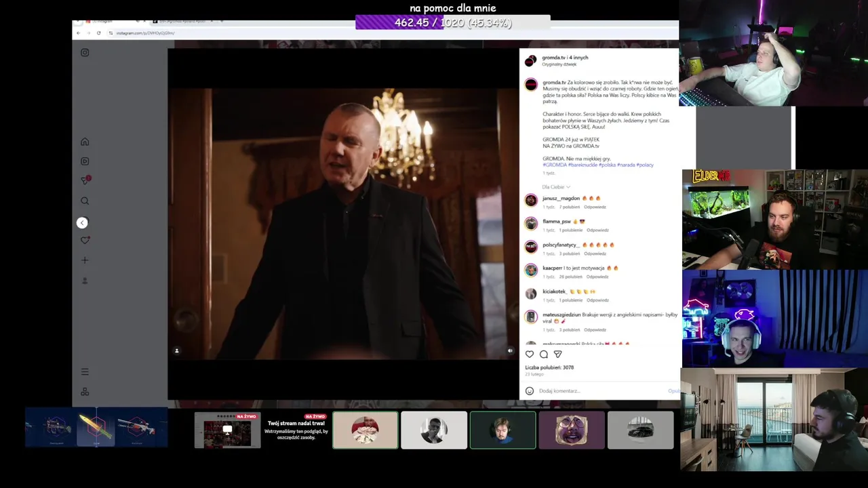Click the middle knife skin in overlay

pyautogui.click(x=96, y=427)
